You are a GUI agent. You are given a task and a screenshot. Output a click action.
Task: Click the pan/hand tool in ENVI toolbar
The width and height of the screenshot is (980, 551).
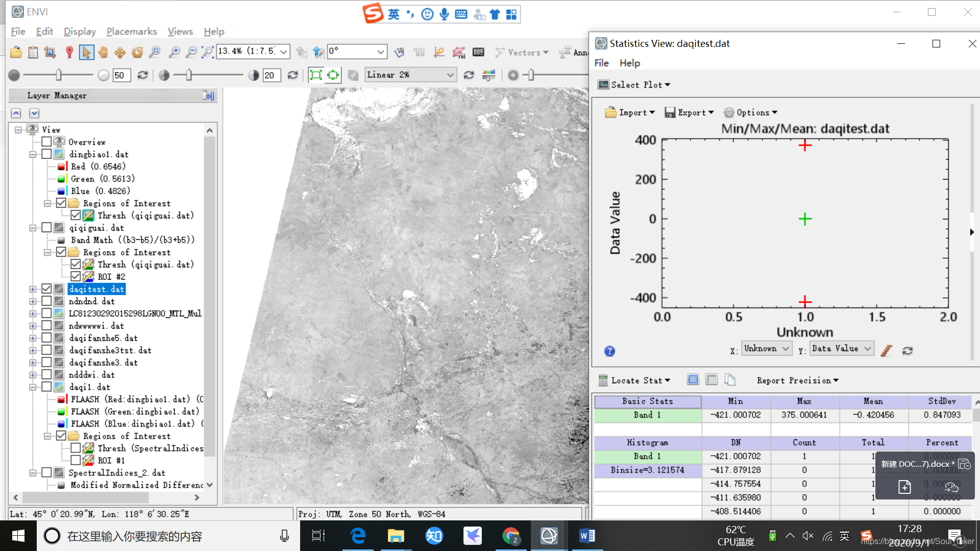pos(102,53)
